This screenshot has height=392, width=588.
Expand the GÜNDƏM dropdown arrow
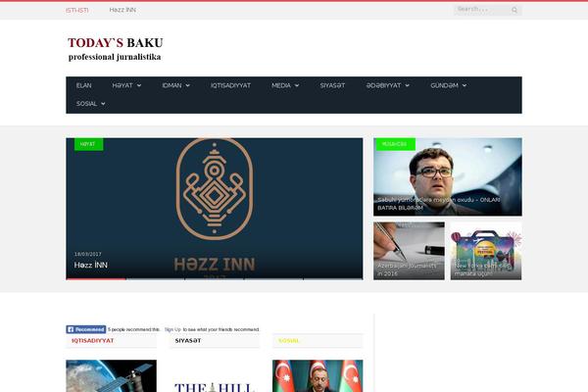click(x=465, y=86)
